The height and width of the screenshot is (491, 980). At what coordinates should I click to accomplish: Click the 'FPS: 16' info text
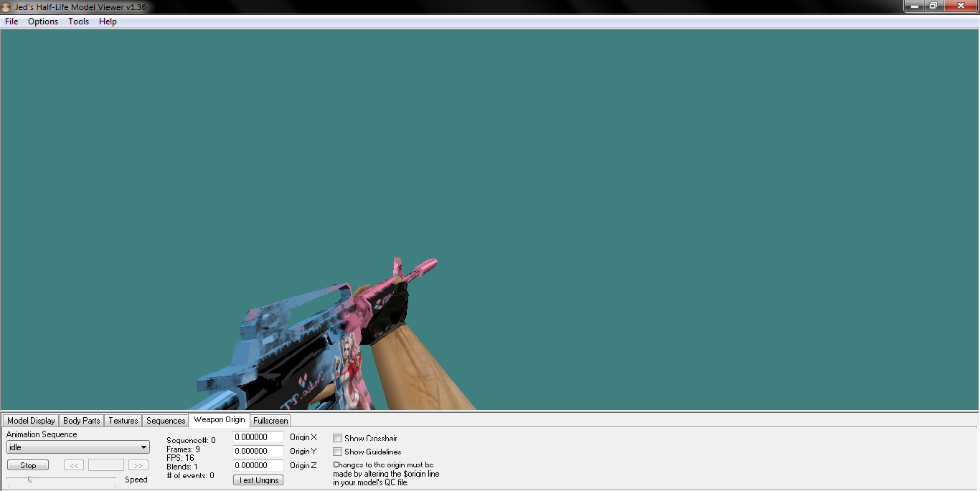tap(180, 458)
